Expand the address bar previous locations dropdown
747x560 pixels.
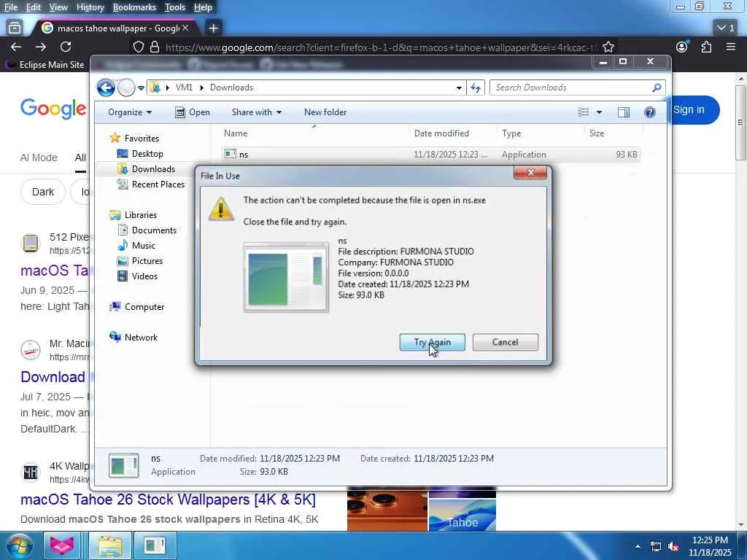459,87
